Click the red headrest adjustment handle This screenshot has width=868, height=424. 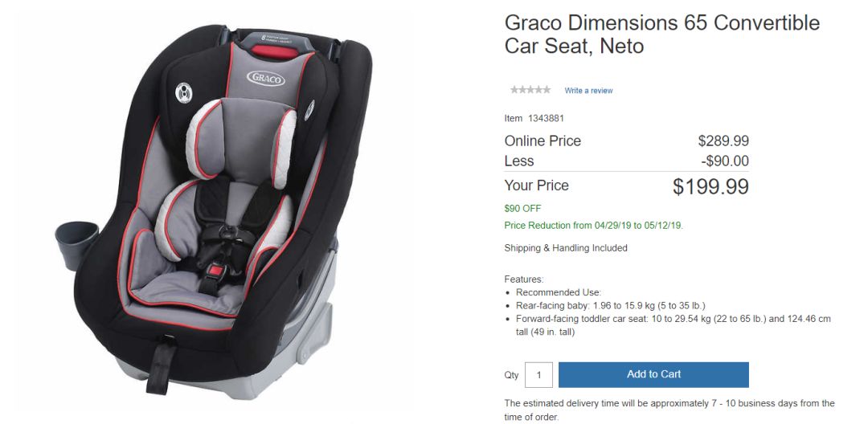pos(275,52)
